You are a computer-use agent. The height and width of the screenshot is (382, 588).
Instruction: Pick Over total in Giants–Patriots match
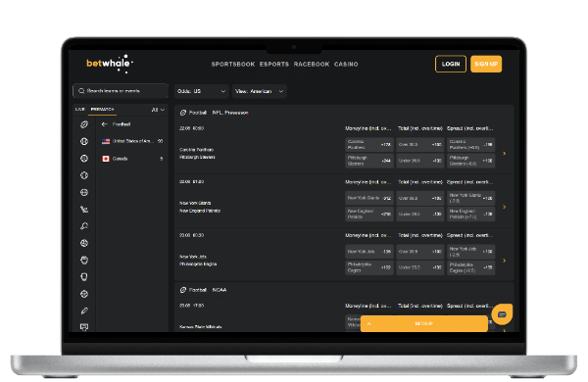click(x=419, y=198)
